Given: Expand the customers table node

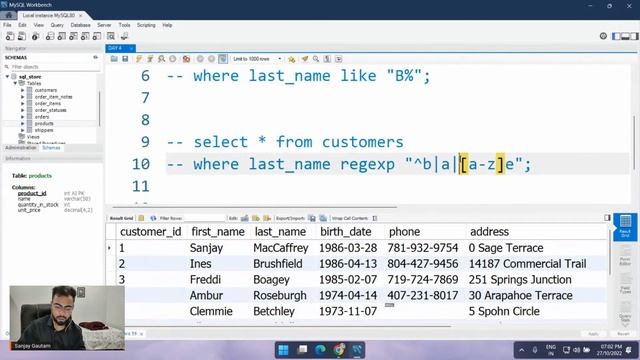Looking at the screenshot, I should point(23,90).
